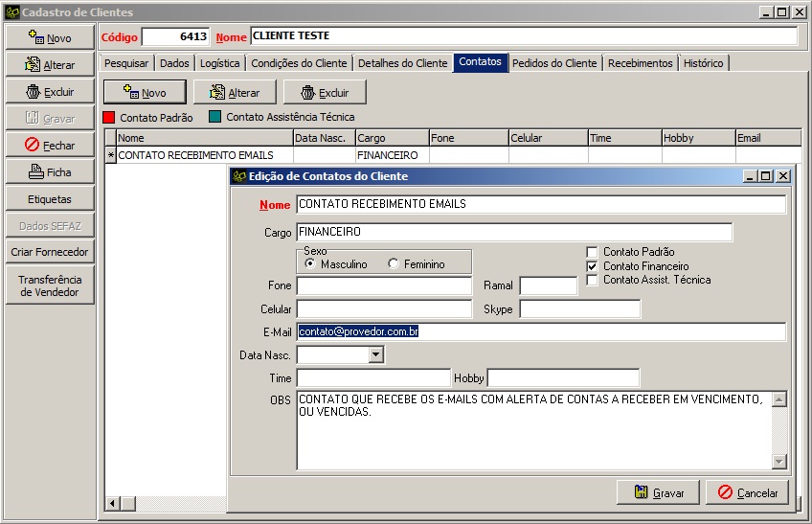Cancel contact editing with Cancelar button
The height and width of the screenshot is (524, 812).
(x=747, y=492)
